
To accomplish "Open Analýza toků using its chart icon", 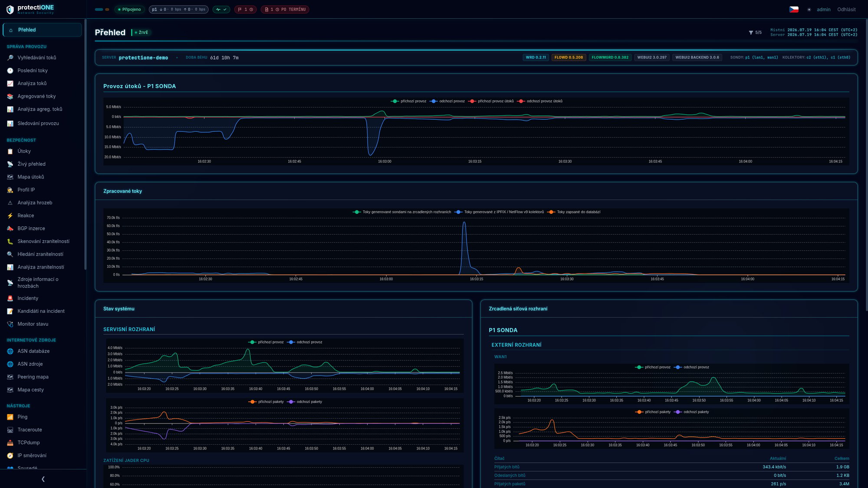I will click(x=10, y=84).
